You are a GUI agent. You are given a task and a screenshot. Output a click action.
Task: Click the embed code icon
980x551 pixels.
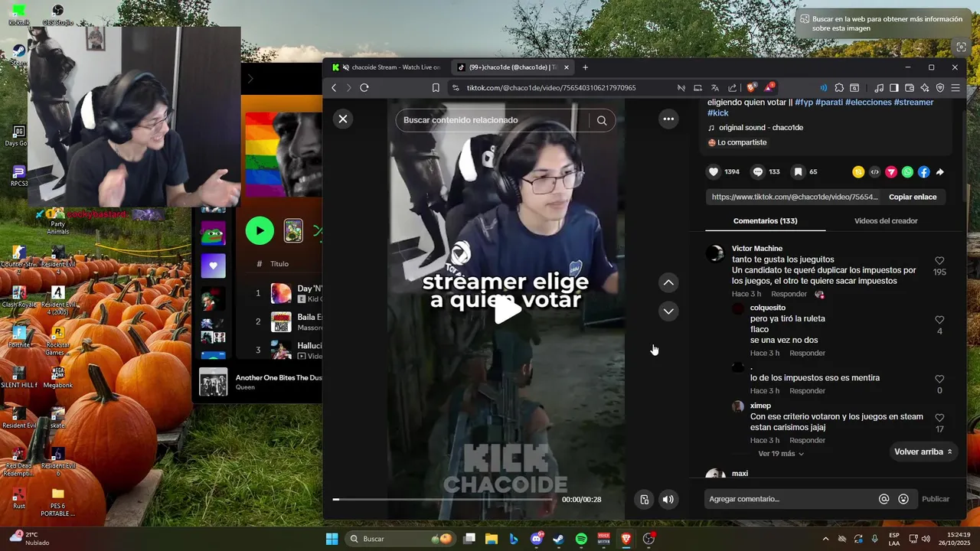(875, 172)
